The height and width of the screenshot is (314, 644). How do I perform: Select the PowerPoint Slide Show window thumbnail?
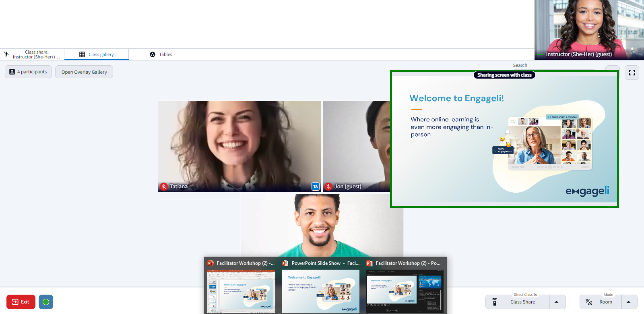321,291
